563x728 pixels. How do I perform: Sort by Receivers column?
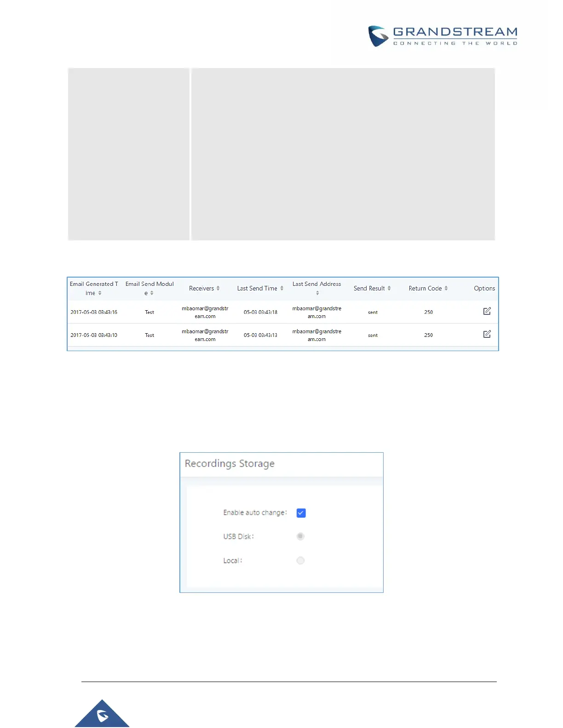(218, 289)
